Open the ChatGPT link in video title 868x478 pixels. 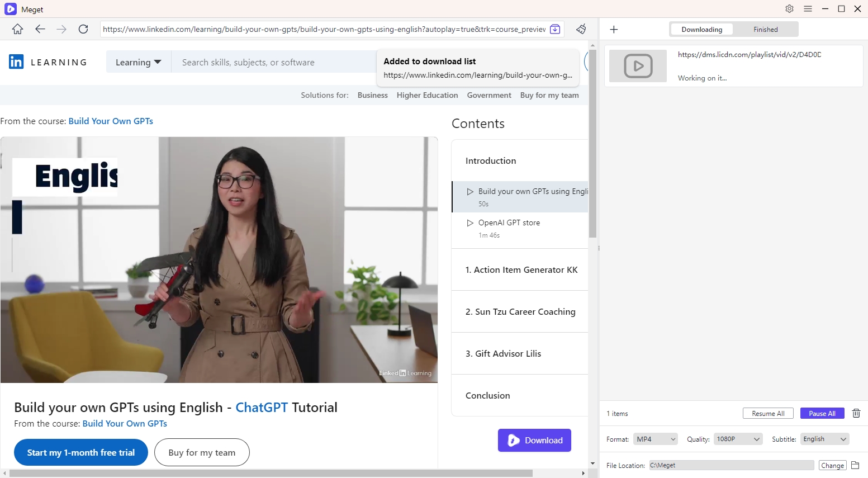[x=262, y=407]
